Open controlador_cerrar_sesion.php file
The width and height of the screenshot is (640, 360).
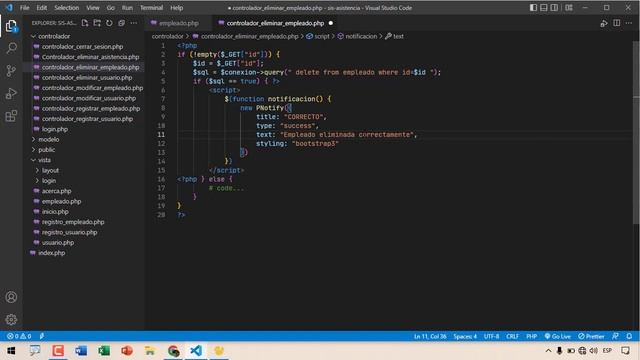[x=82, y=47]
